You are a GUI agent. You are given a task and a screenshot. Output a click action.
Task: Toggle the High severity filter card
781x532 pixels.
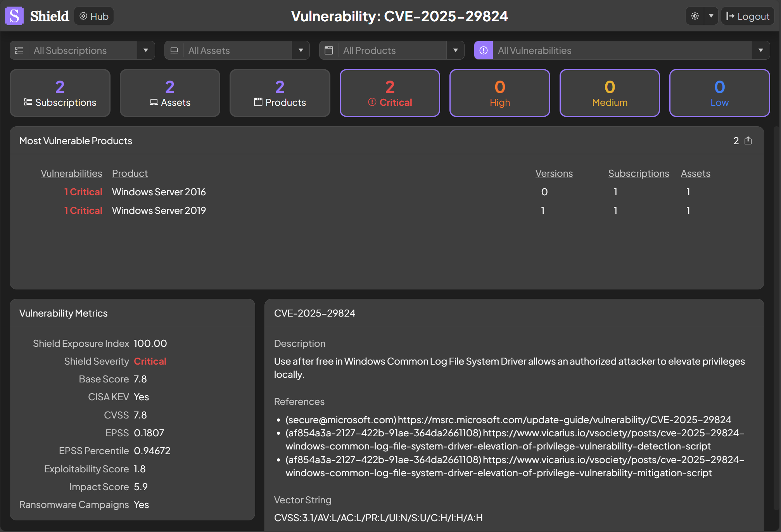[x=500, y=93]
